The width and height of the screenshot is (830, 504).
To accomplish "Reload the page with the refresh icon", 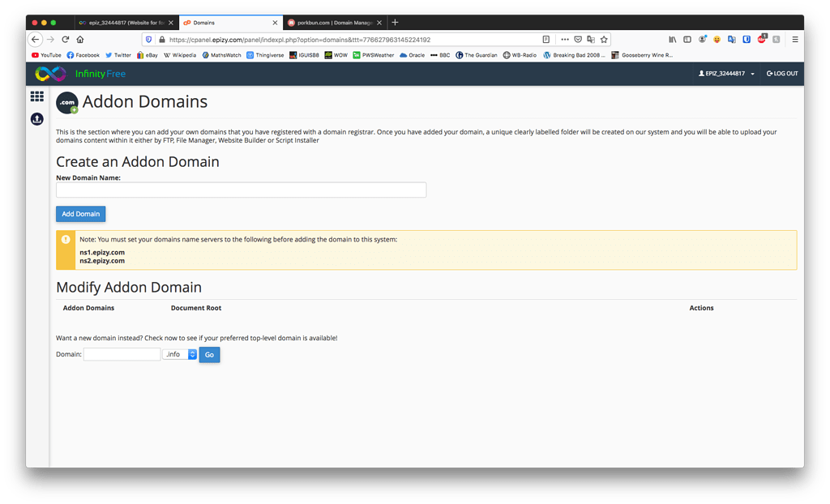I will pyautogui.click(x=65, y=38).
